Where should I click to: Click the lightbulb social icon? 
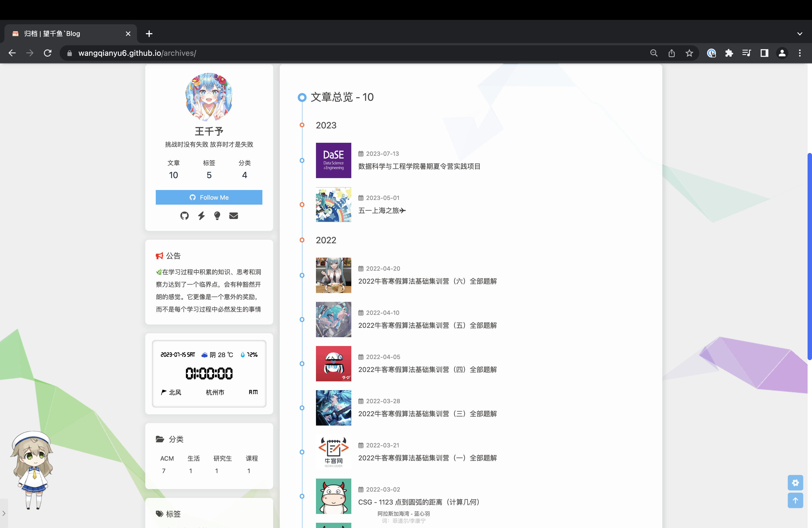[x=217, y=216]
